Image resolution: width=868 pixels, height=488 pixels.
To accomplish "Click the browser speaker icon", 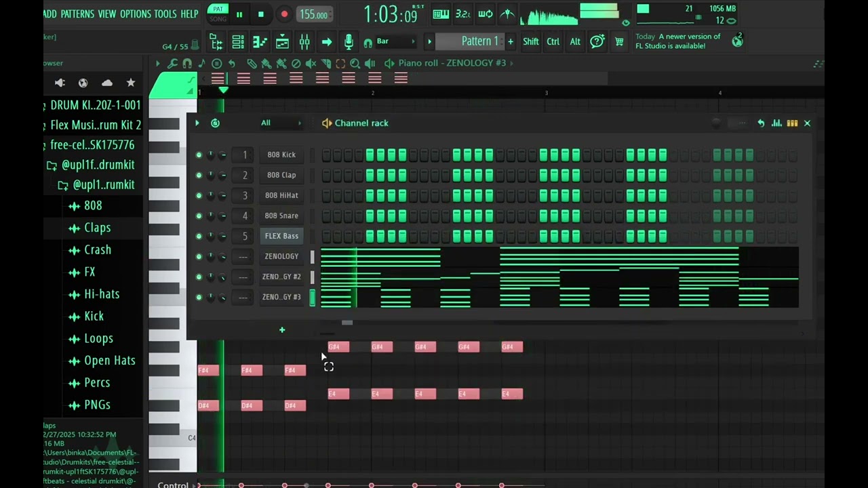I will [x=60, y=83].
